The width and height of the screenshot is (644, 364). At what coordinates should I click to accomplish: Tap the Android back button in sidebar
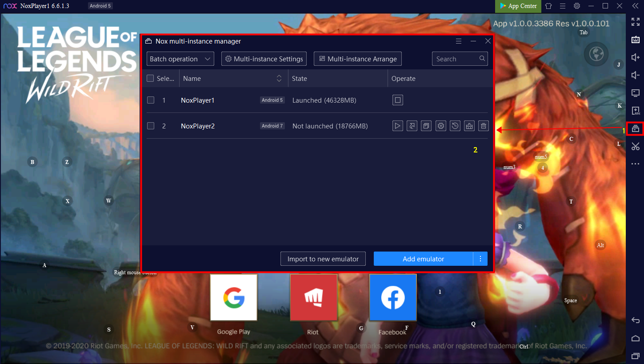(636, 320)
